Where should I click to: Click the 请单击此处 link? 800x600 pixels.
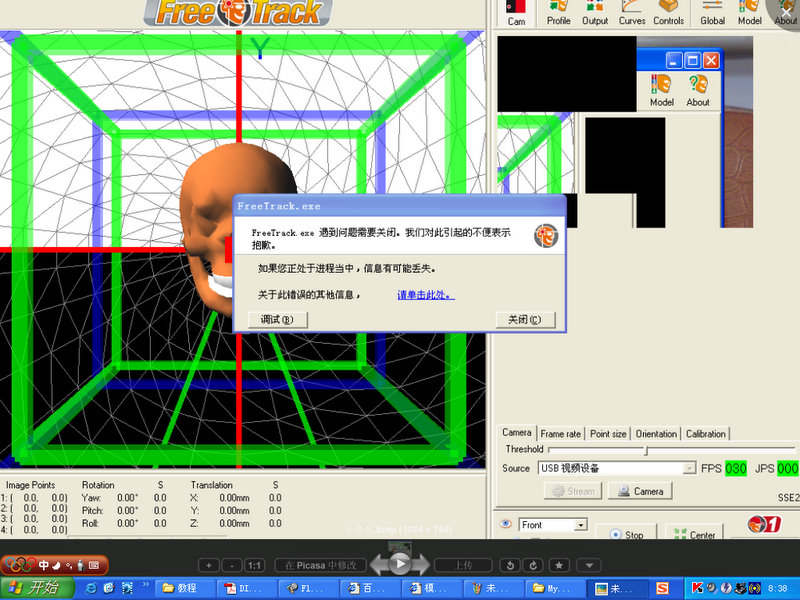click(x=426, y=295)
